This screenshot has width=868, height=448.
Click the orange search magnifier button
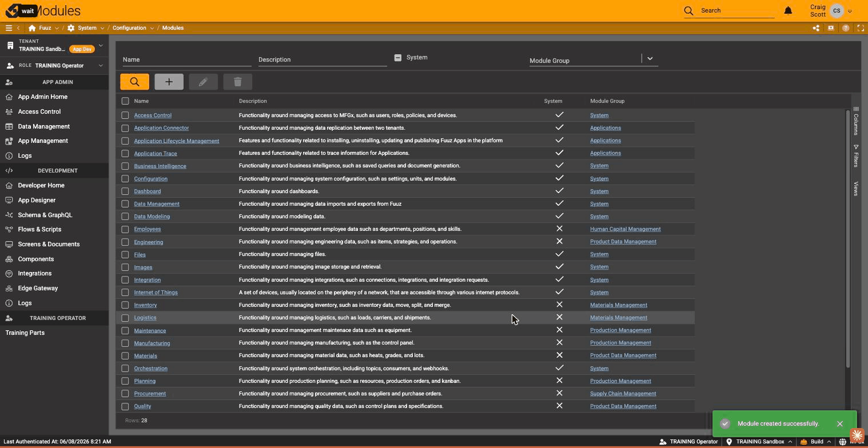coord(134,82)
